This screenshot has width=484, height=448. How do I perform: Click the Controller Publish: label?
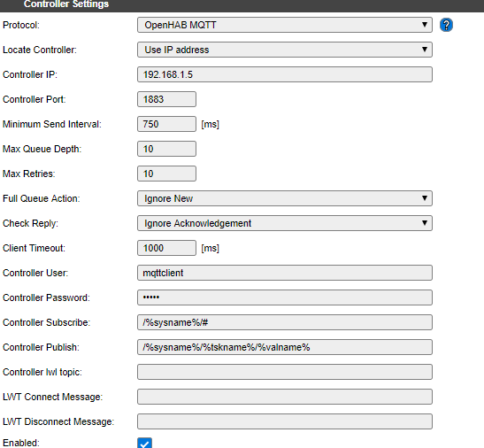[x=41, y=347]
